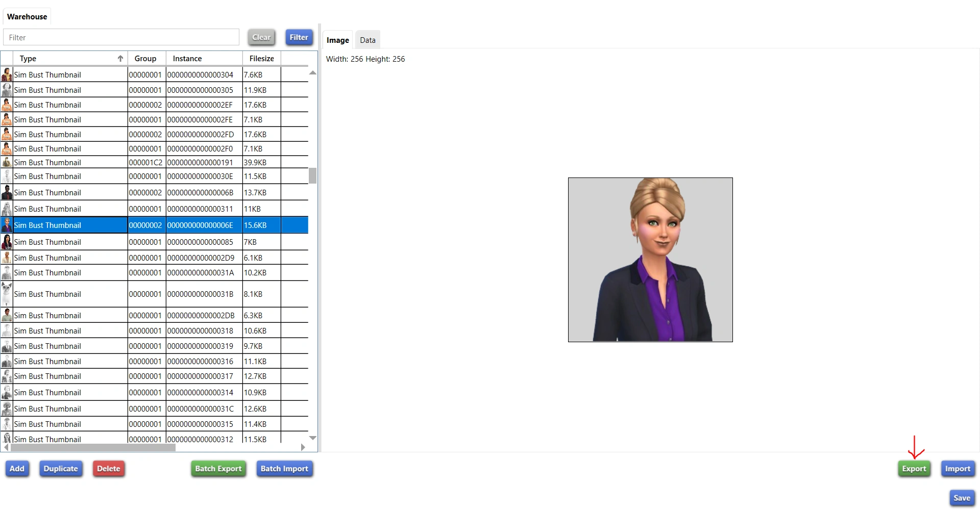Click the filesize cell reading 13.7KB
The height and width of the screenshot is (511, 980).
tap(262, 192)
